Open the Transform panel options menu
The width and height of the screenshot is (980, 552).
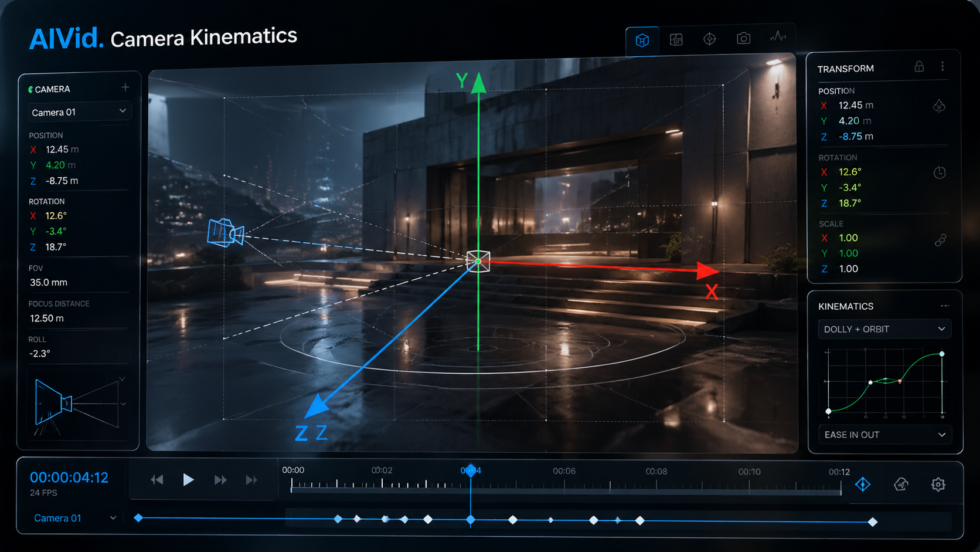pos(942,67)
